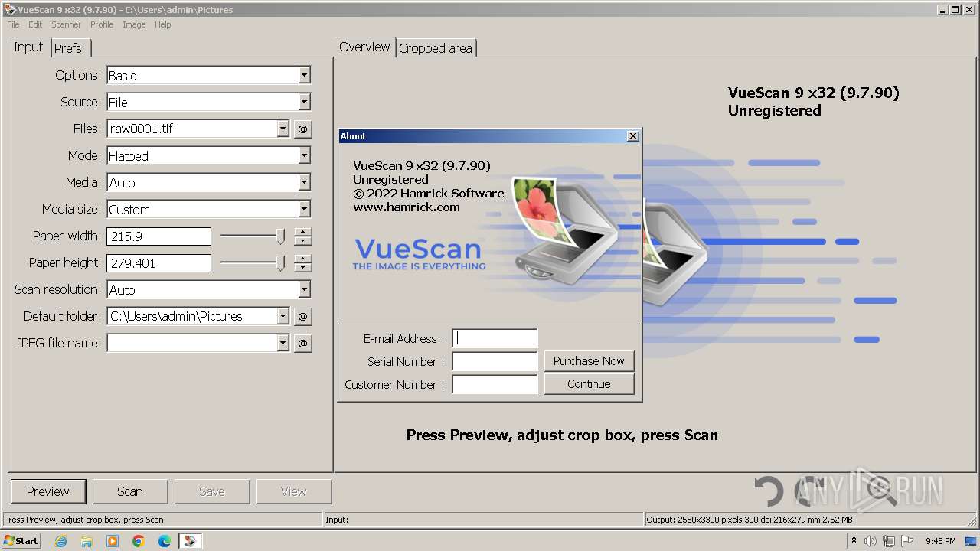Click Continue in the About dialog
This screenshot has width=980, height=551.
(589, 384)
